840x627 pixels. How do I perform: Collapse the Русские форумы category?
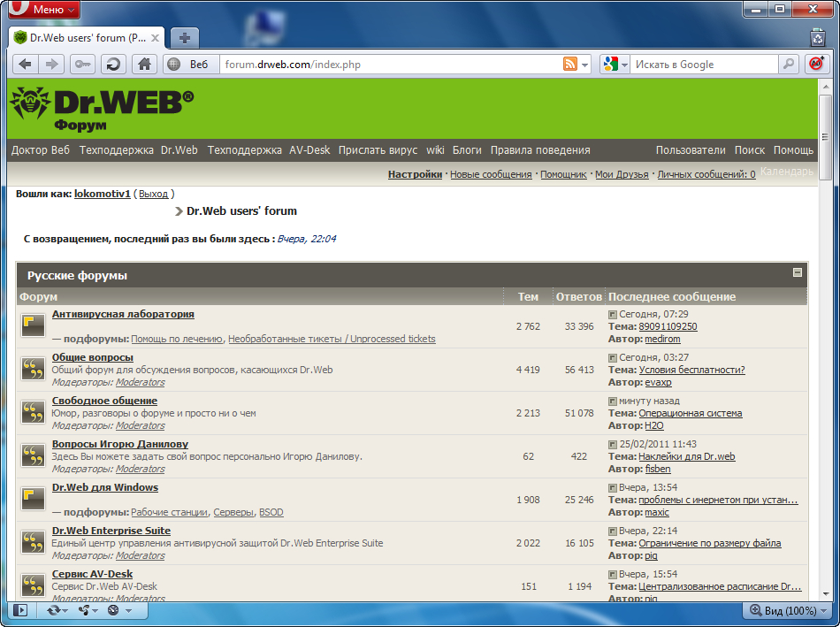[797, 273]
